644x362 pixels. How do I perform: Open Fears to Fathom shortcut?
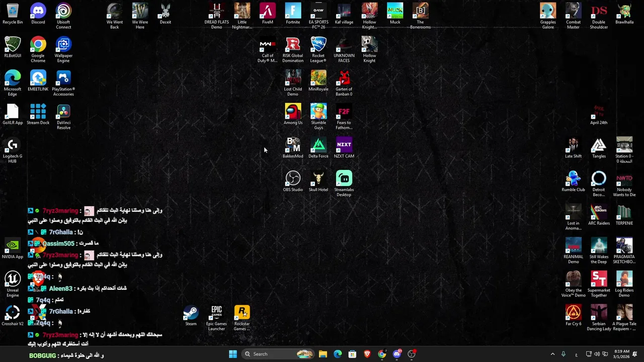[344, 117]
